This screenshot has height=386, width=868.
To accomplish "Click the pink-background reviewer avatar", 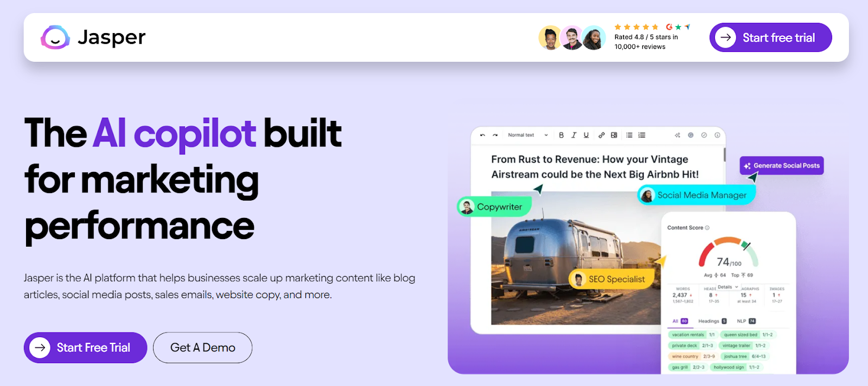I will coord(572,38).
